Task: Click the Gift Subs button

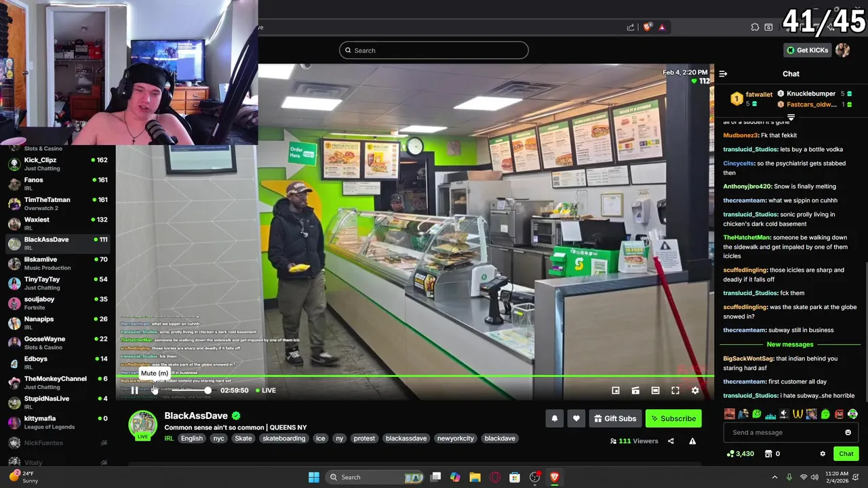Action: (615, 419)
